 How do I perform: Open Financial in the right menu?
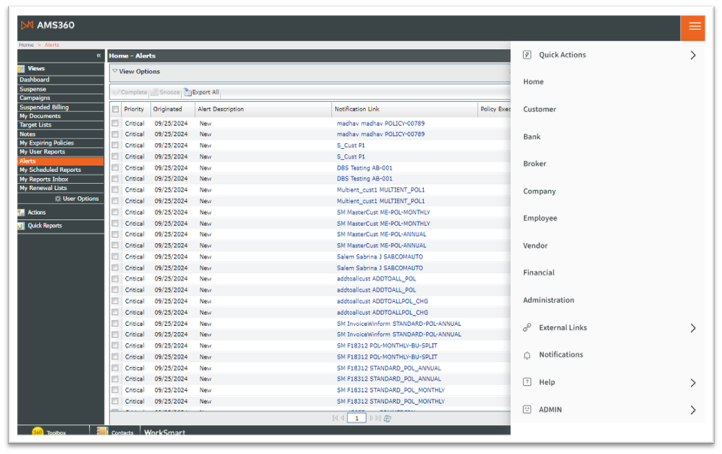[538, 273]
